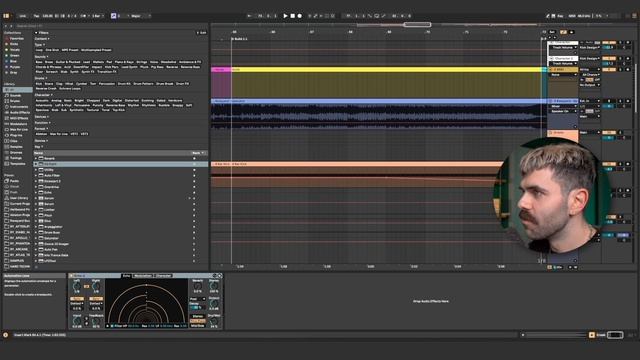Viewport: 640px width, 360px height.
Task: Click the Set locator button
Action: [x=552, y=32]
